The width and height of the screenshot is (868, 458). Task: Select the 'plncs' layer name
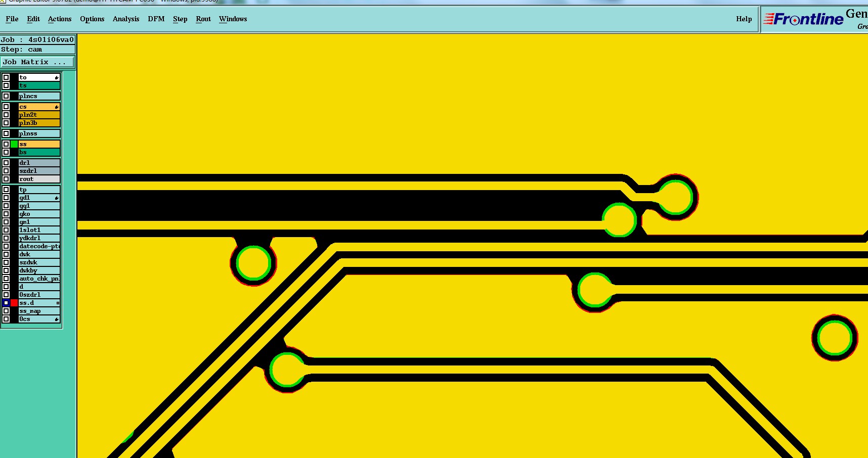39,96
